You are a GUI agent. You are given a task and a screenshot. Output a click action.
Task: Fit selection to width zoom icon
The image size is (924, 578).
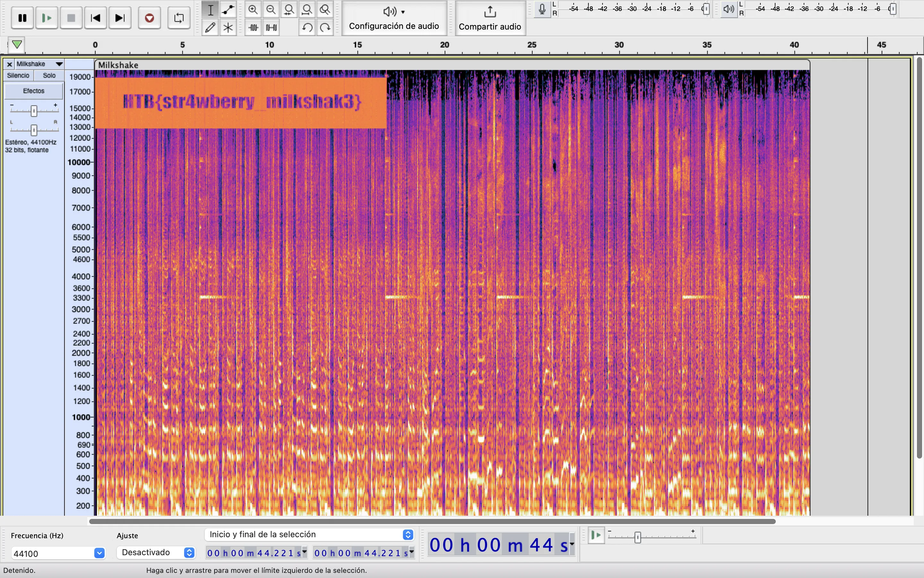click(289, 10)
